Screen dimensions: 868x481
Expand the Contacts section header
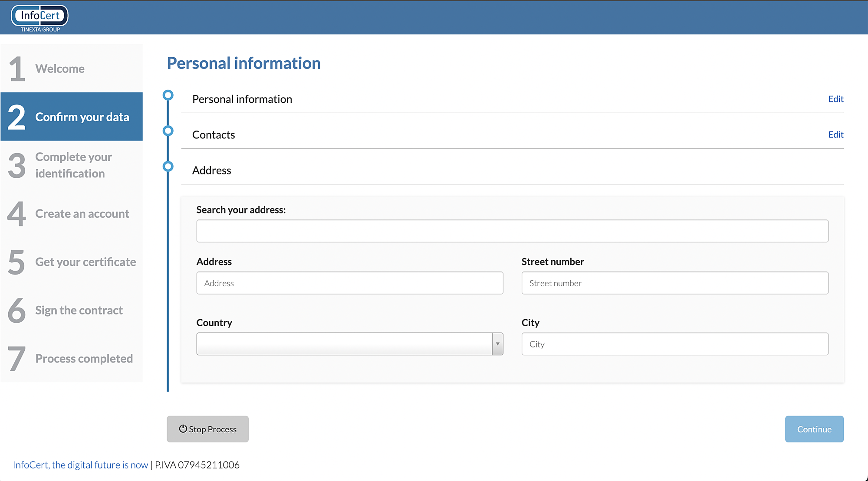pos(214,135)
